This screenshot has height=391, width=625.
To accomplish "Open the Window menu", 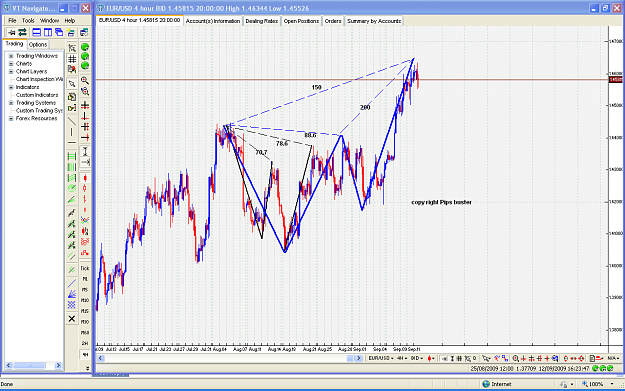I will click(x=49, y=20).
